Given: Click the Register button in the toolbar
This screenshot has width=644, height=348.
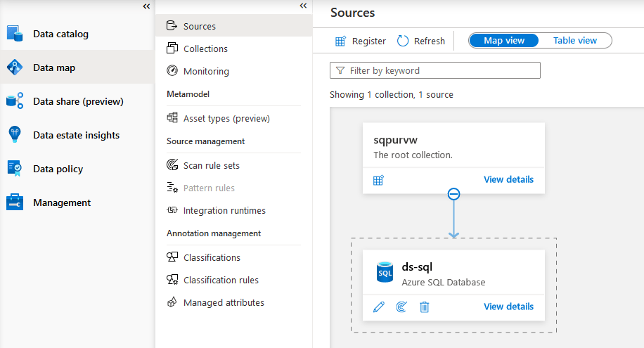Looking at the screenshot, I should [361, 41].
